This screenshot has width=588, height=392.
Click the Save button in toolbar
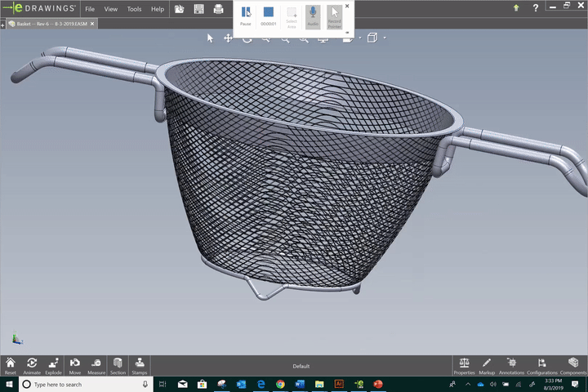point(198,9)
